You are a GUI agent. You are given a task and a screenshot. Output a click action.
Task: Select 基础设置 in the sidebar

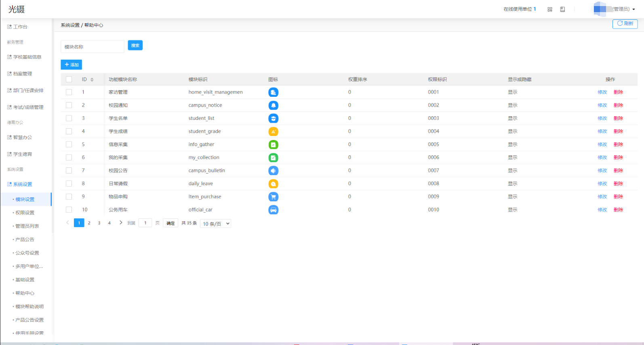click(x=25, y=280)
